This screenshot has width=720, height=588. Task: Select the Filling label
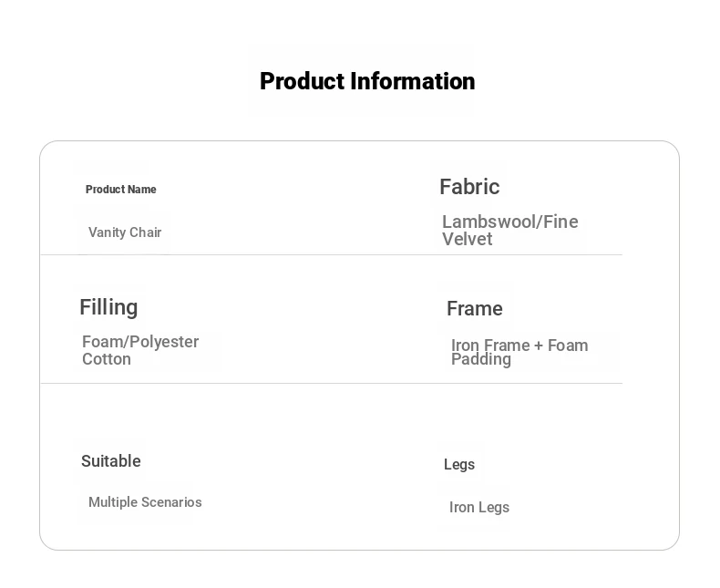(x=108, y=307)
